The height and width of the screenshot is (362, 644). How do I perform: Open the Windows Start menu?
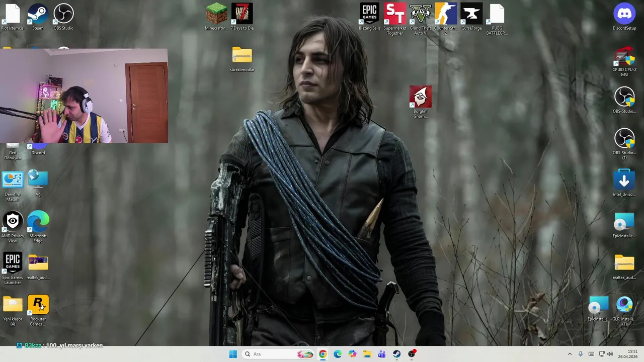coord(233,354)
